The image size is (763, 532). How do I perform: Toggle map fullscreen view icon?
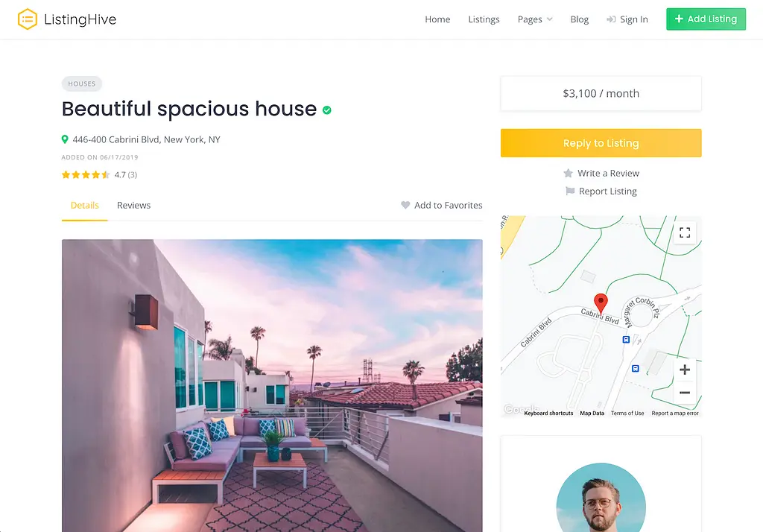coord(685,232)
